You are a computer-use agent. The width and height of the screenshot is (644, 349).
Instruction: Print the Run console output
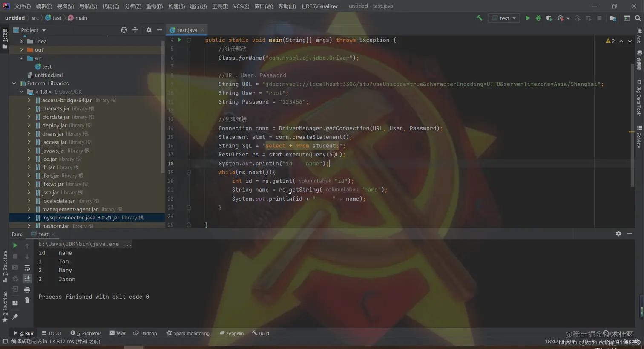(27, 290)
